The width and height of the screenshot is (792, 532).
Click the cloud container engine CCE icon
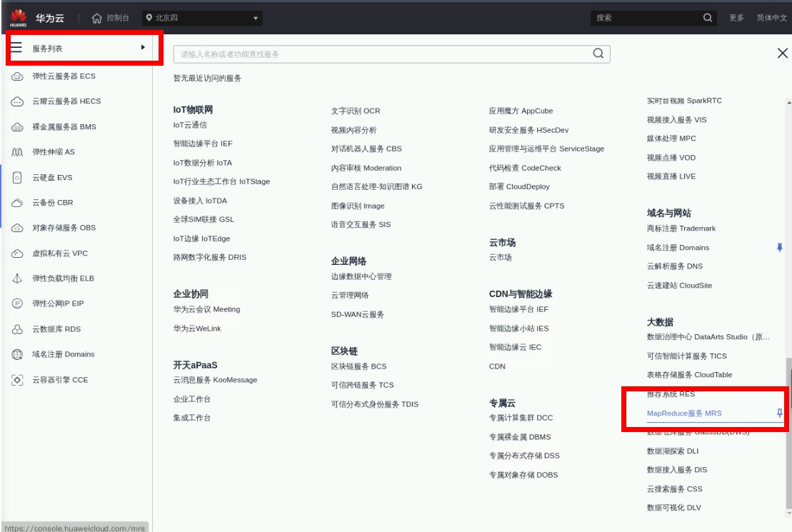tap(18, 380)
